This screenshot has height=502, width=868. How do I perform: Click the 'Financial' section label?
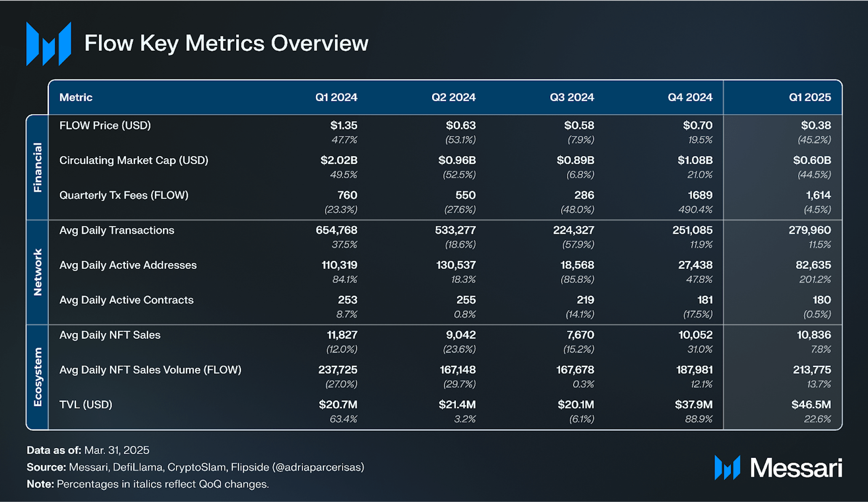(x=38, y=167)
